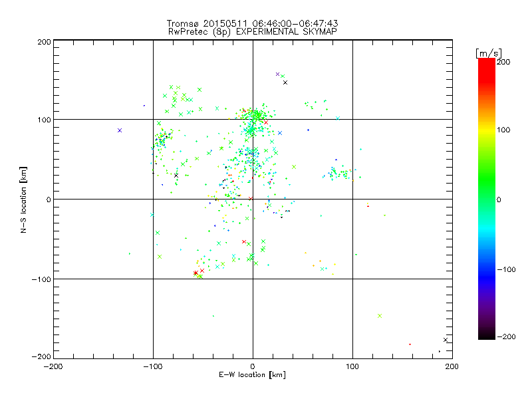Click the yellow-green X marker near 127 km east, -147 km
The image size is (532, 399).
point(380,316)
